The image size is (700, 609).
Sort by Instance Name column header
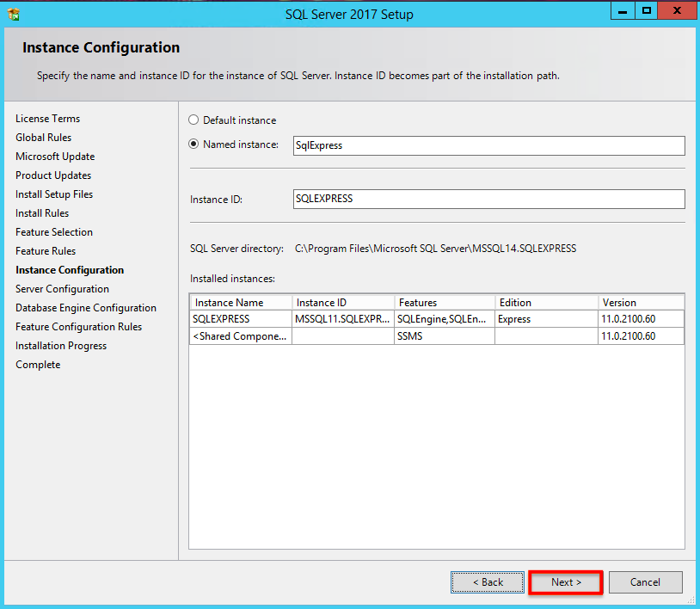(x=241, y=302)
